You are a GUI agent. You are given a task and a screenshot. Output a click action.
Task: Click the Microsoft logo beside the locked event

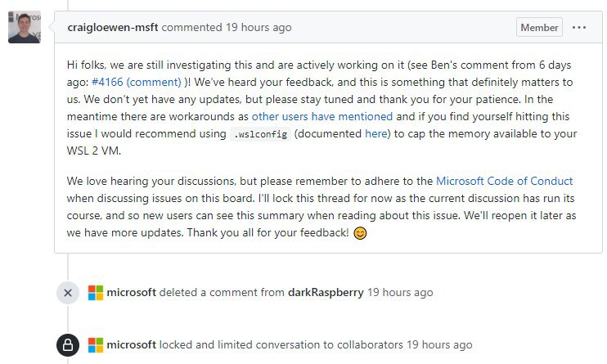click(x=96, y=345)
